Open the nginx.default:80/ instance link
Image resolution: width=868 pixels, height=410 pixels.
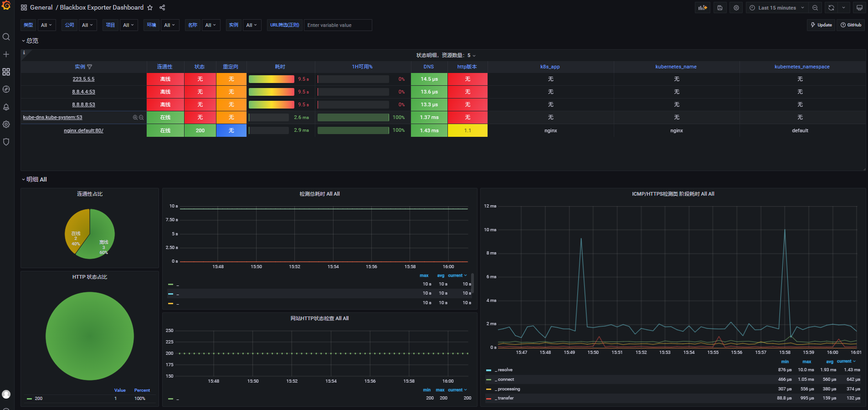pos(83,130)
